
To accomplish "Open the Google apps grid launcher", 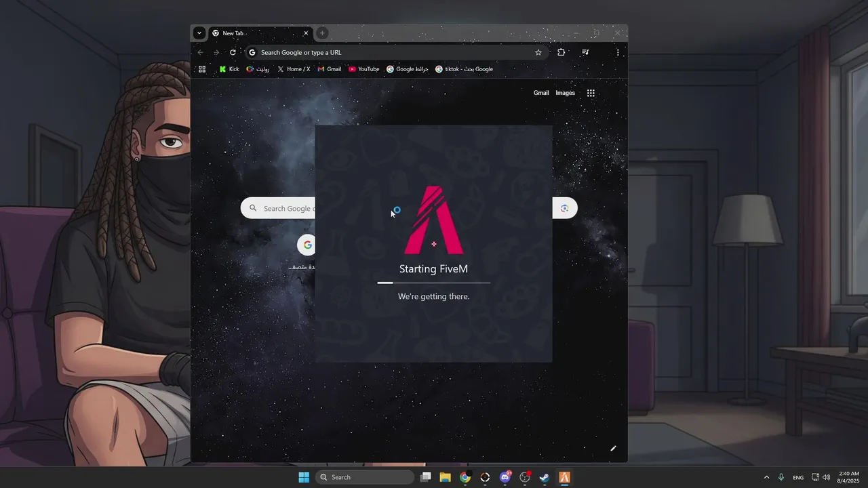I will tap(591, 93).
